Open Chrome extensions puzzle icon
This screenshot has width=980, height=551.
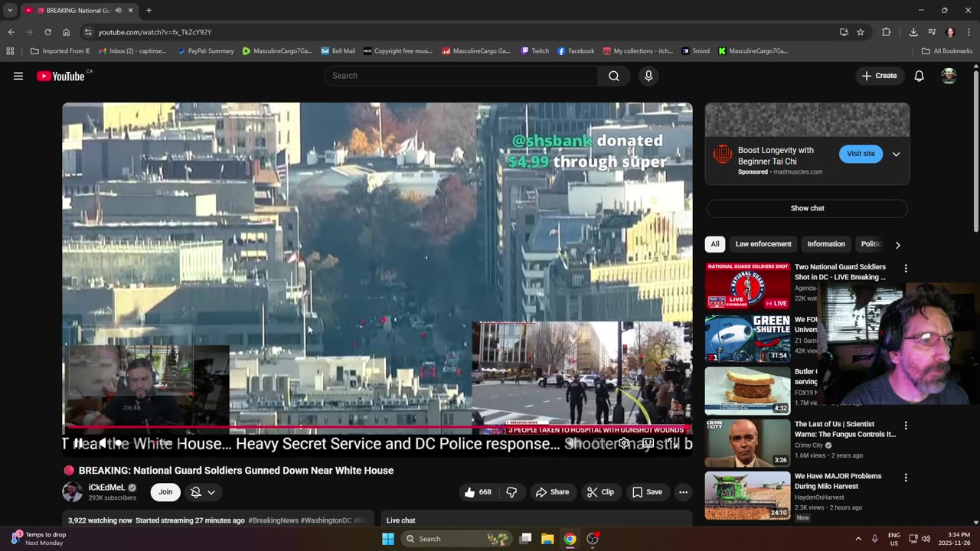pos(886,32)
